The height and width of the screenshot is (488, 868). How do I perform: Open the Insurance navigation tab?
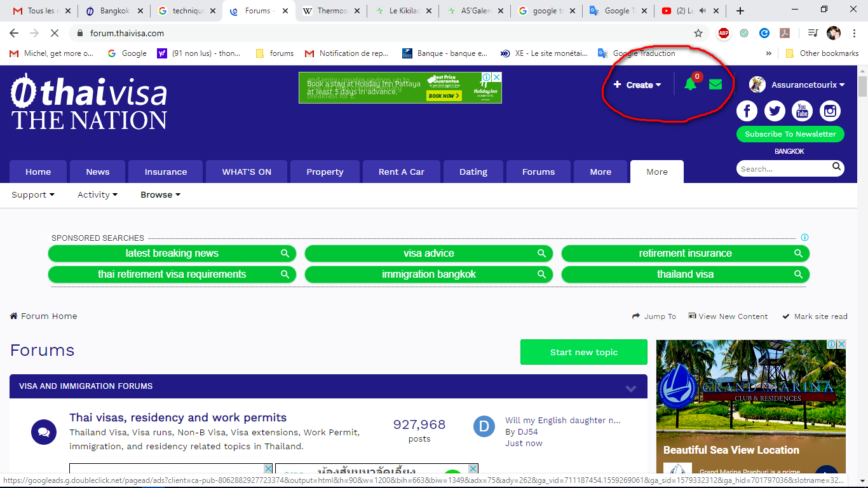pos(166,172)
